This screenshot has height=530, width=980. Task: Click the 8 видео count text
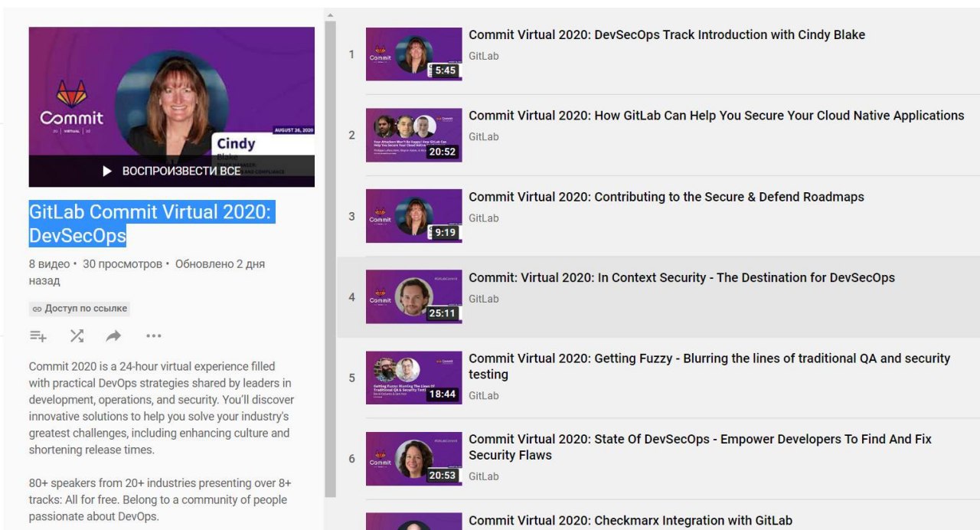(50, 264)
